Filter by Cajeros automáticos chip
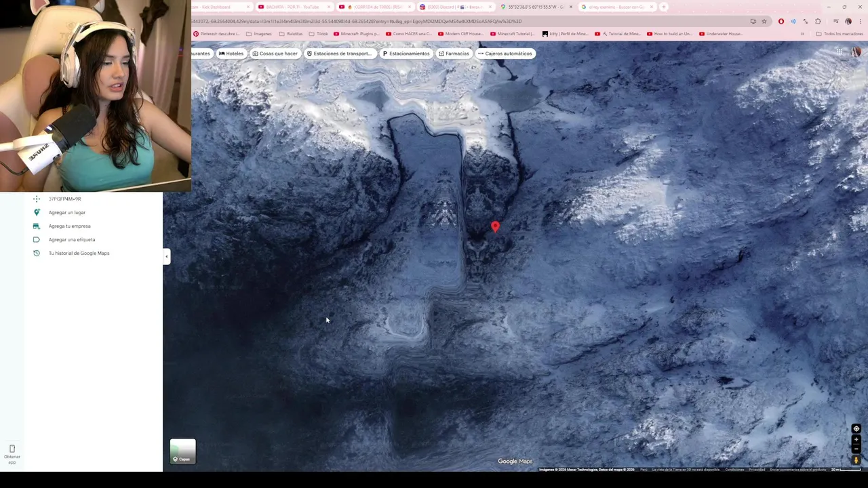868x488 pixels. point(505,54)
